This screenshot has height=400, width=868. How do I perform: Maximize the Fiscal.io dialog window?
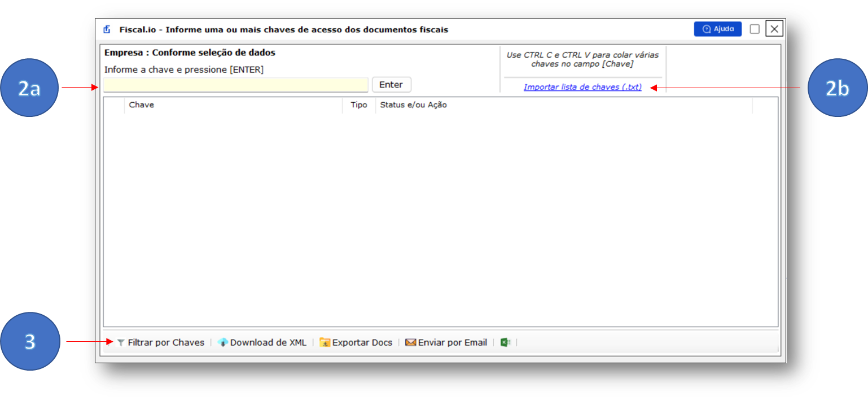coord(755,29)
